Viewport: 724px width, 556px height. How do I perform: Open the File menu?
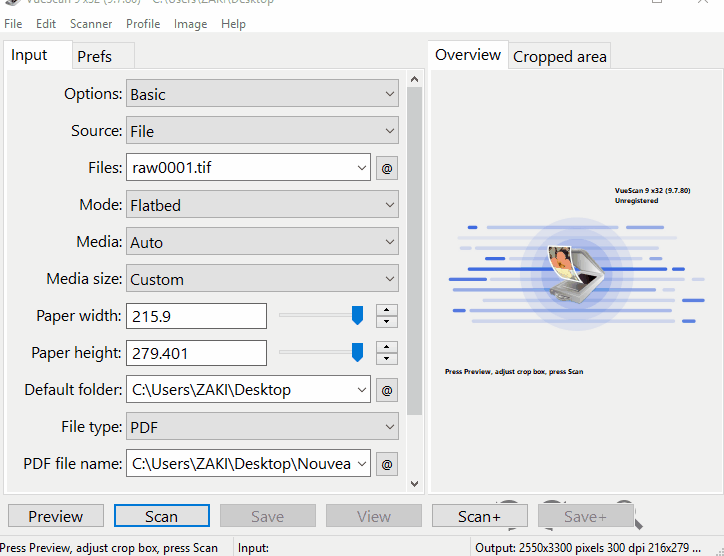(x=13, y=24)
